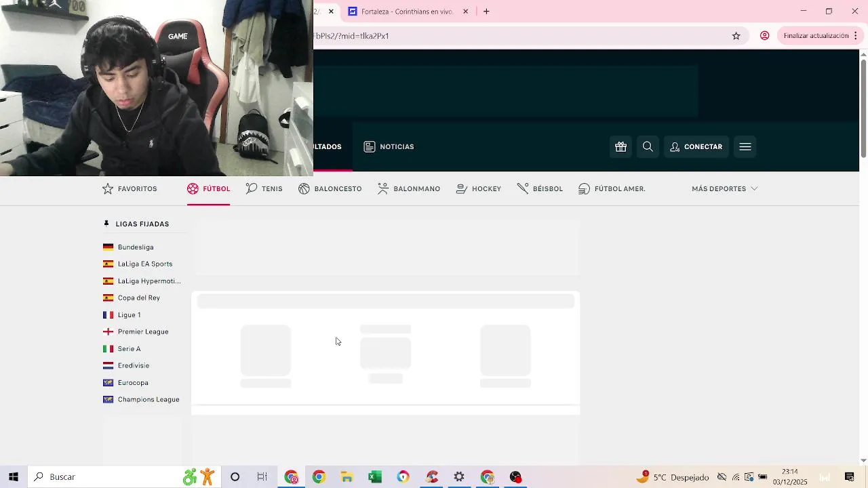868x488 pixels.
Task: Click Finalizar actualización button
Action: [x=816, y=36]
